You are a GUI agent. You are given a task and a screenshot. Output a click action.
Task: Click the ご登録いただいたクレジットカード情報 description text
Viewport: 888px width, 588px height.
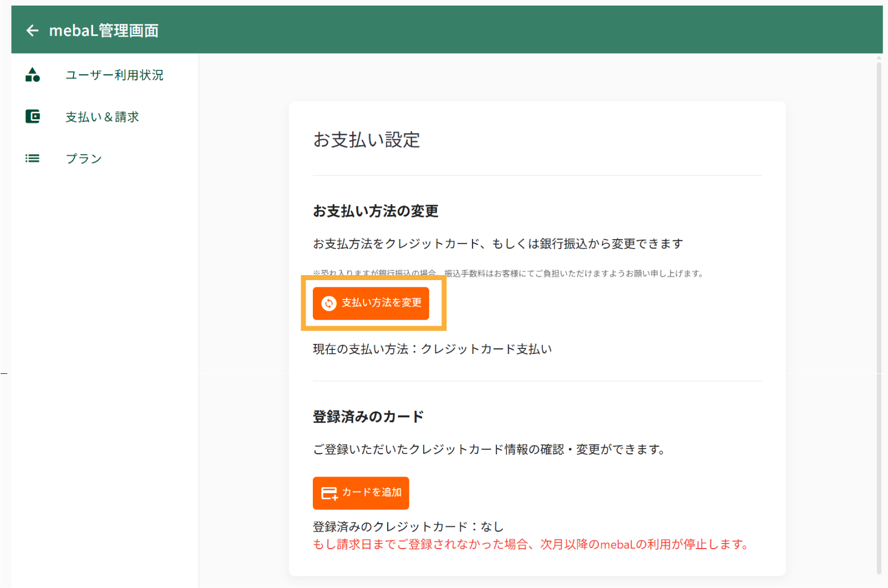[x=489, y=449]
